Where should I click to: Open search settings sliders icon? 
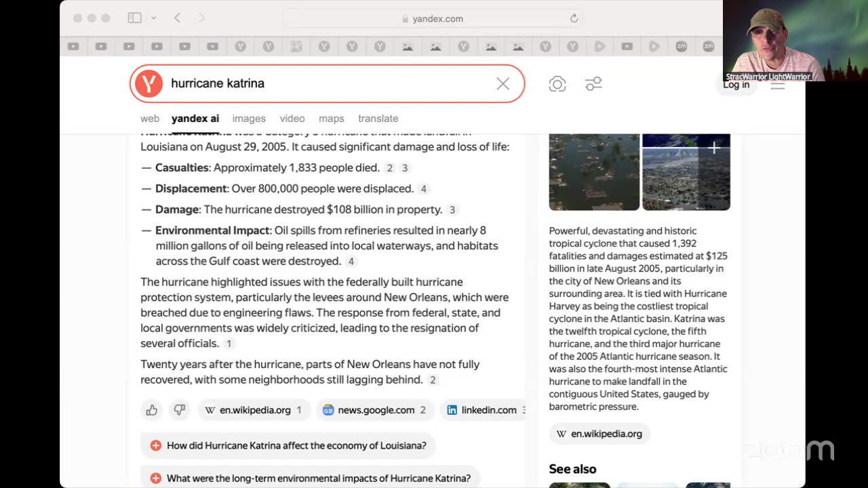(x=593, y=84)
